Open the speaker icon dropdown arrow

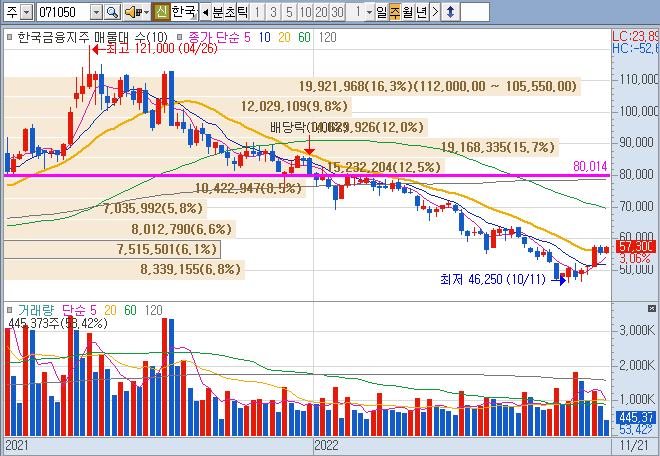(146, 12)
